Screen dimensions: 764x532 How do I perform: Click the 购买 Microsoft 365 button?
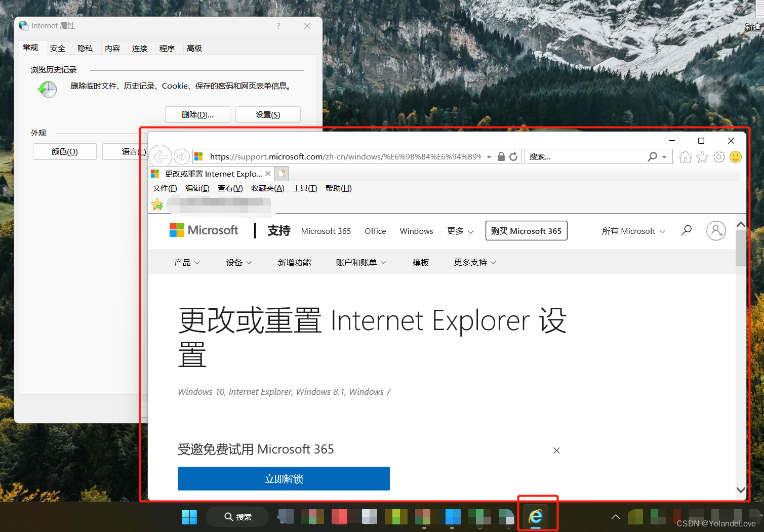coord(527,231)
